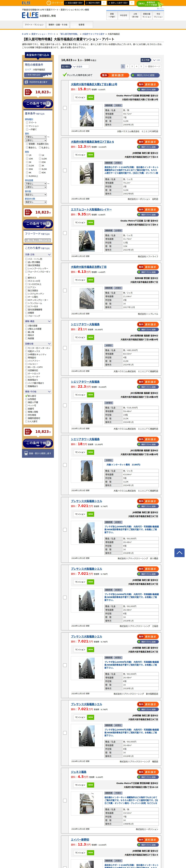This screenshot has width=186, height=868.
Task: Open 新着物件メルマガ登録 free banner
Action: tap(150, 4)
